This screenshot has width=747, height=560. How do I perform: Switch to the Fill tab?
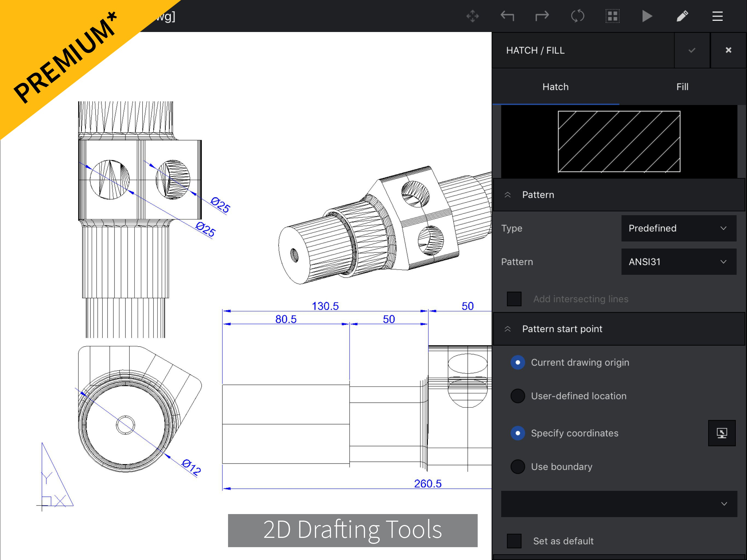click(x=682, y=87)
